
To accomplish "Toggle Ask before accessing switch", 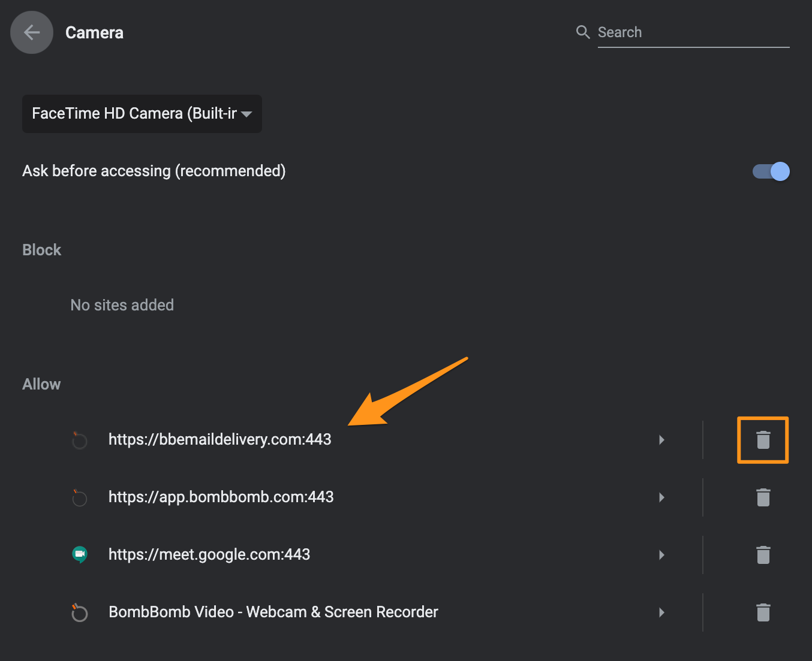I will (771, 171).
